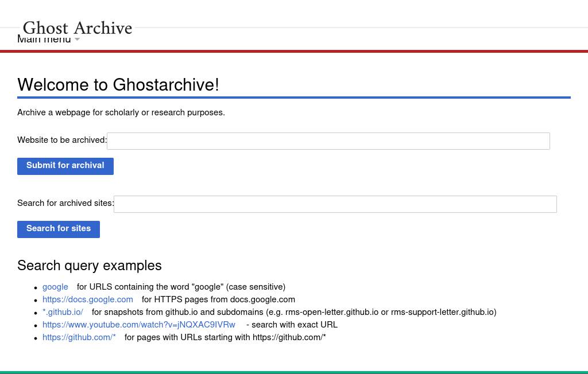Follow the https://github.com/* example link
Viewport: 588px width, 374px height.
click(79, 338)
